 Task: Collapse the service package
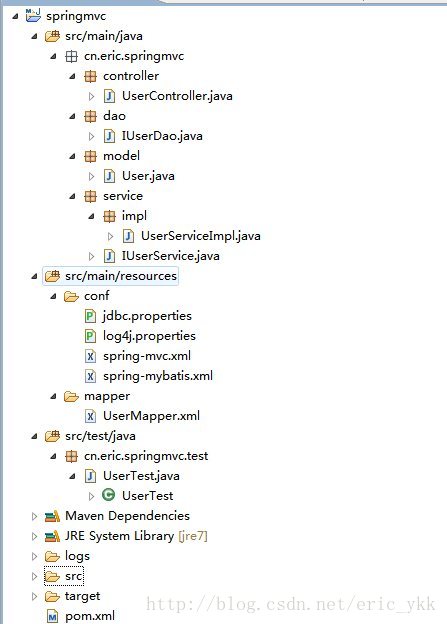(x=72, y=197)
